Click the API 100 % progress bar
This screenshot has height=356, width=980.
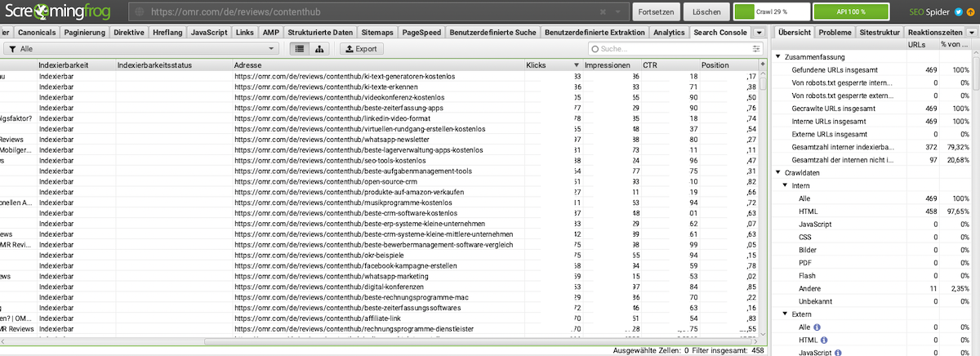pyautogui.click(x=851, y=12)
